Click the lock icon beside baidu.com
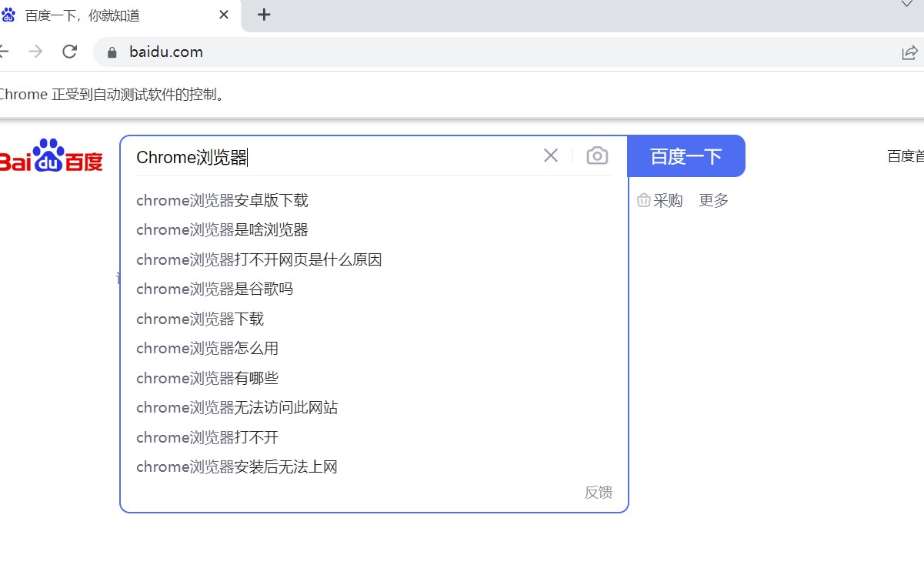The height and width of the screenshot is (585, 924). pos(112,52)
